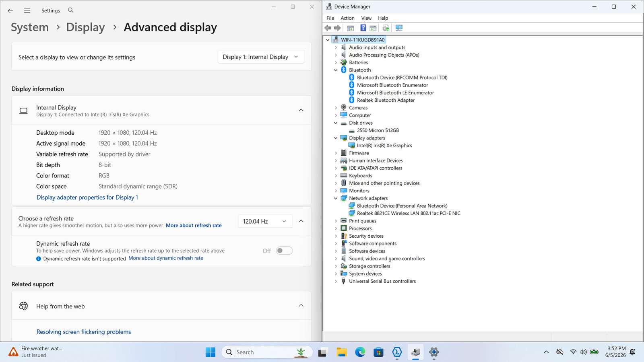
Task: Open Help icon in Device Manager toolbar
Action: 363,28
